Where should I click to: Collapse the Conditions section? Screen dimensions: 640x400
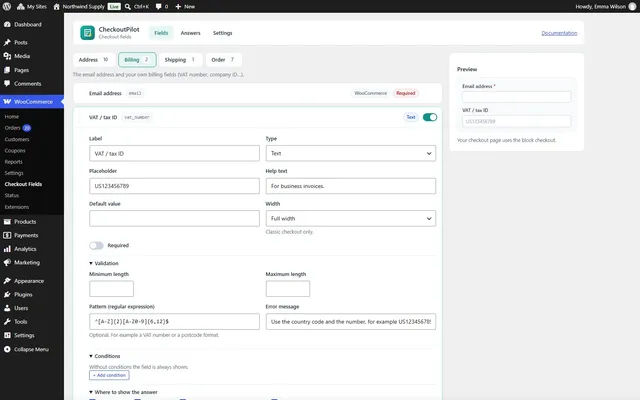[x=104, y=356]
